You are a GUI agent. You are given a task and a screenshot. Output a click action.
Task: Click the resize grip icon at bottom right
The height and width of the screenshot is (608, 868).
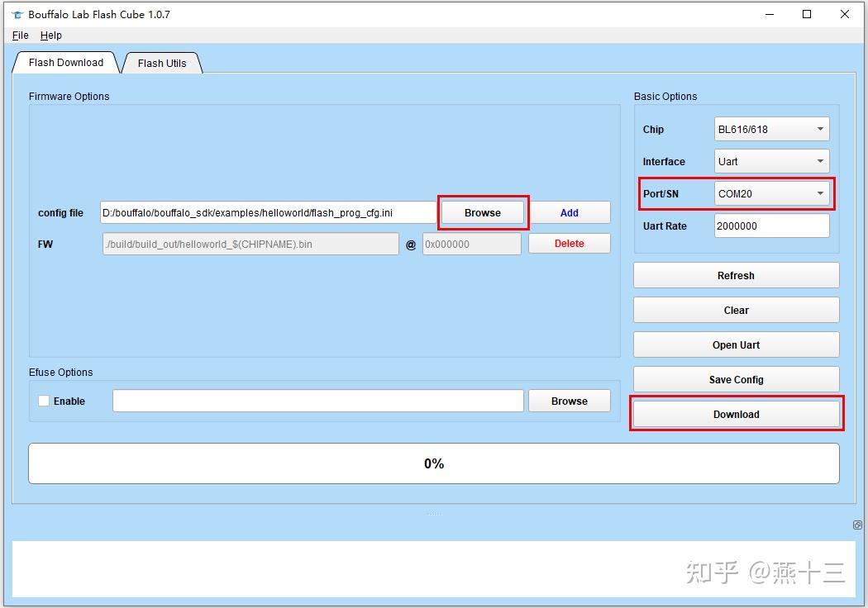pyautogui.click(x=857, y=525)
